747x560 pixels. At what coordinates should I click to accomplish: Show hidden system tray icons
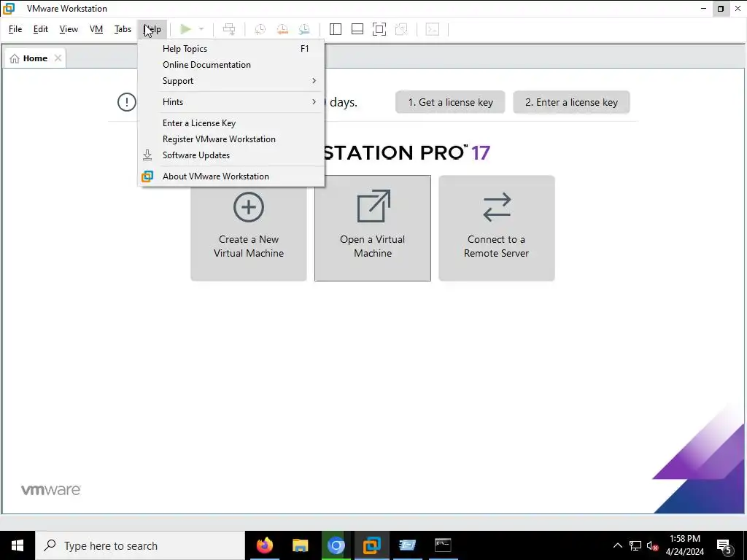[617, 545]
